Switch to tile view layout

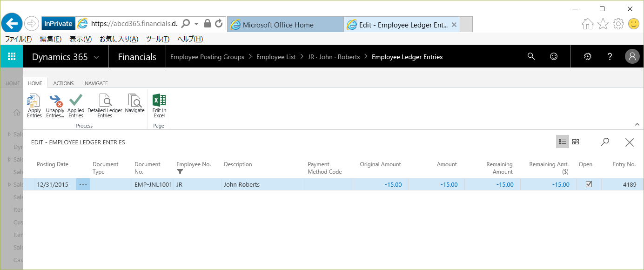576,142
